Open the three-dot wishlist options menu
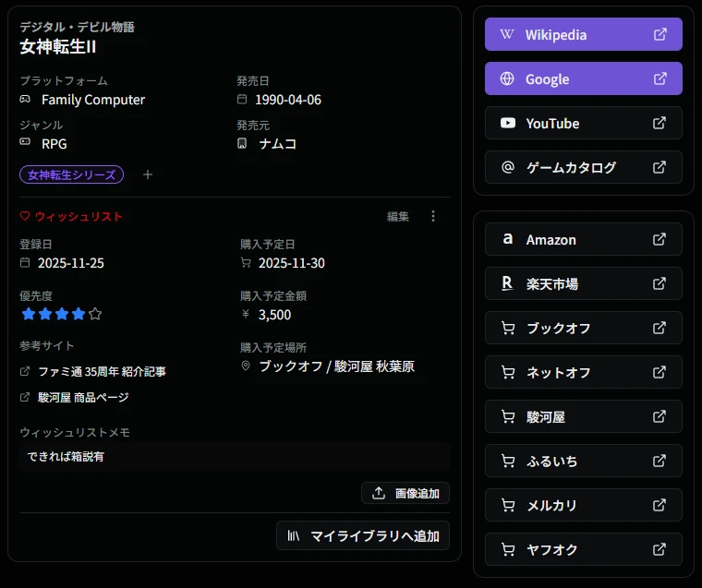 coord(433,216)
